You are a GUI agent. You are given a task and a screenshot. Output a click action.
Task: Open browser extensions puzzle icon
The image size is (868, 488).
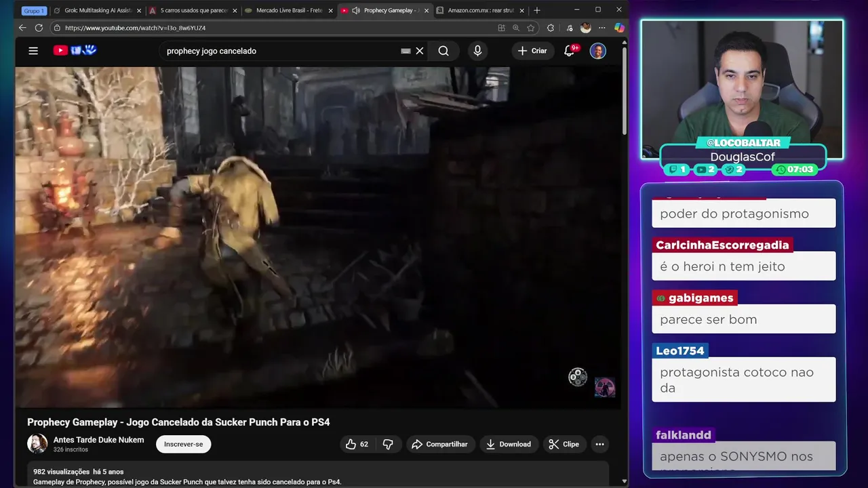pos(551,28)
